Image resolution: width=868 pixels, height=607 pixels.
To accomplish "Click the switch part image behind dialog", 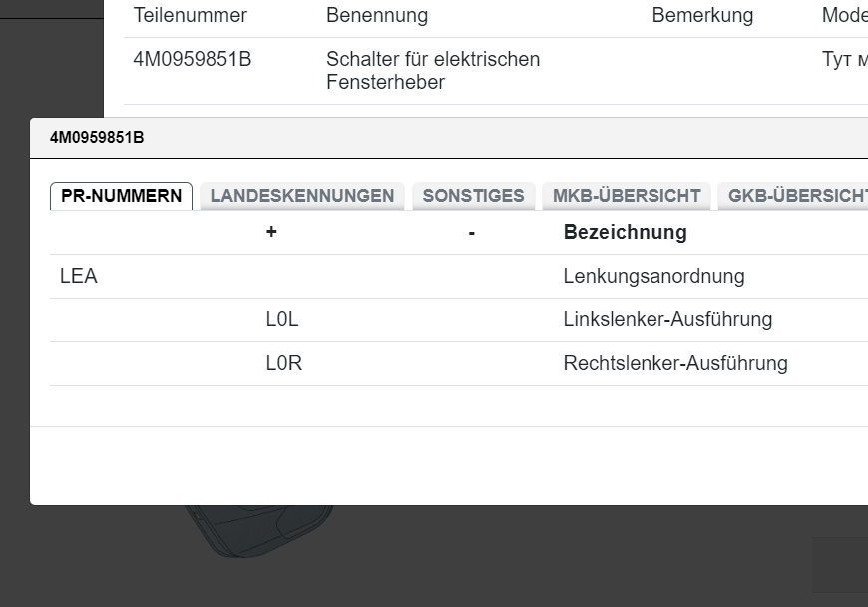I will 259,529.
